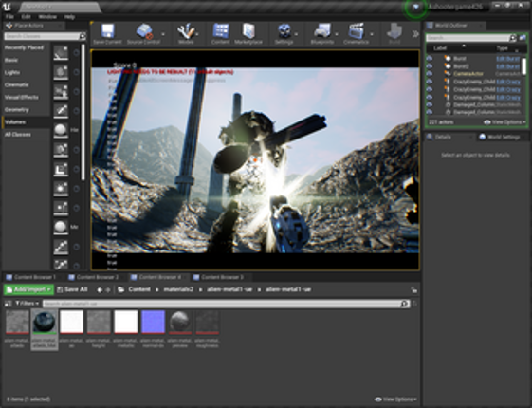Click the Content Browser lock icon
532x408 pixels.
[413, 290]
